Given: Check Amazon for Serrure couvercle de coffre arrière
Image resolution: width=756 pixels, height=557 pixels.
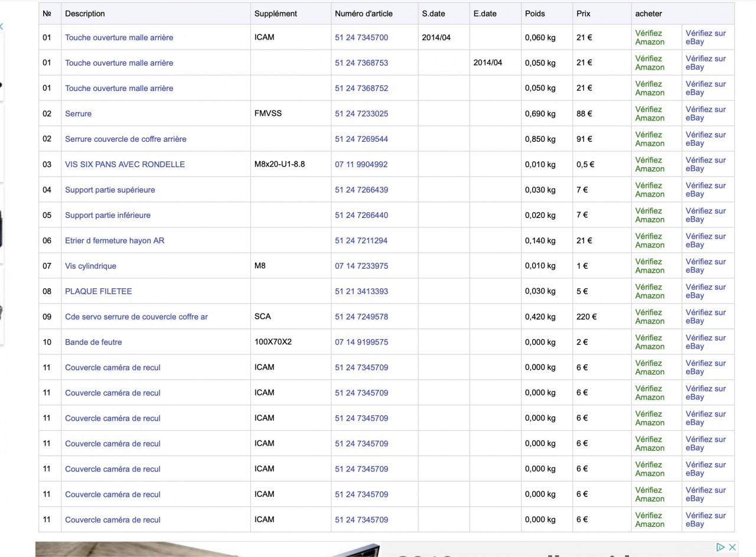Looking at the screenshot, I should click(650, 139).
